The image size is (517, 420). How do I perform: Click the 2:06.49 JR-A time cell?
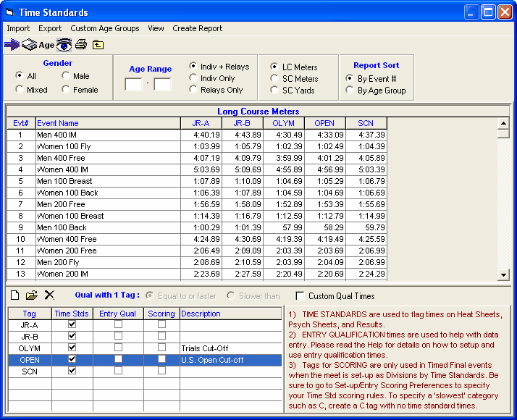(201, 251)
